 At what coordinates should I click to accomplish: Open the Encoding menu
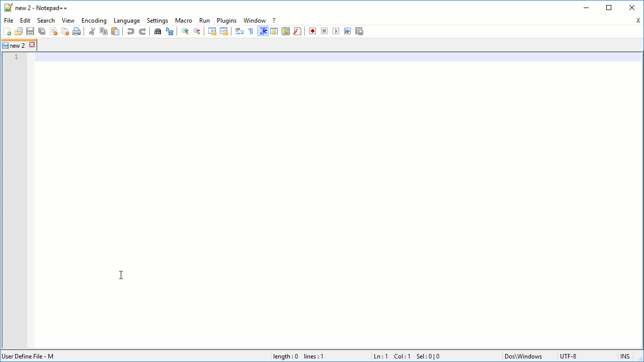point(94,21)
